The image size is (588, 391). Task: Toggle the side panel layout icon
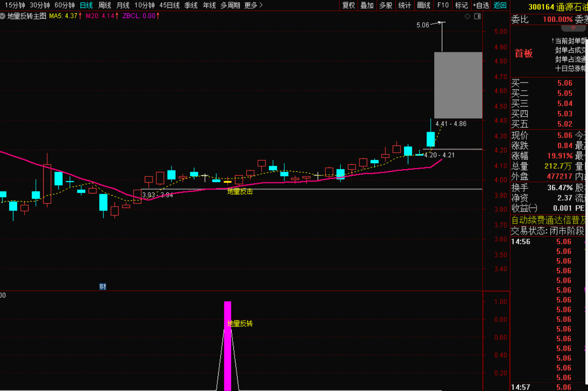coord(477,16)
